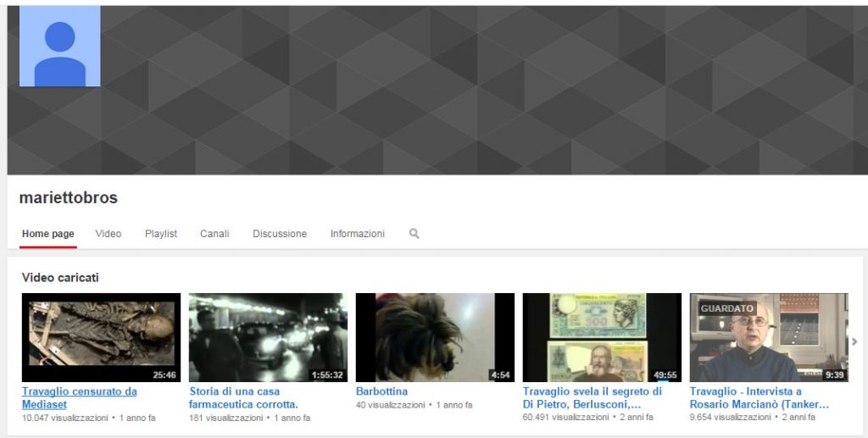Click the channel search magnifier icon

pos(415,234)
